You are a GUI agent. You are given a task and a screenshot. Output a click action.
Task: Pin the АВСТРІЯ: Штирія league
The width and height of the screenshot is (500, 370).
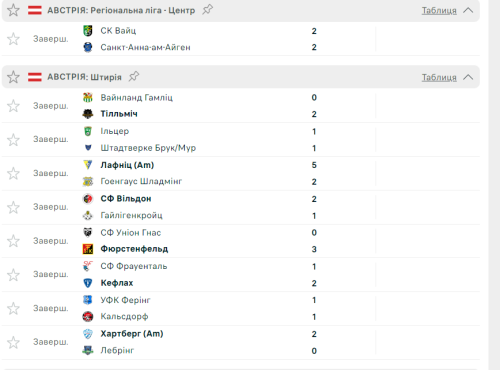point(134,77)
